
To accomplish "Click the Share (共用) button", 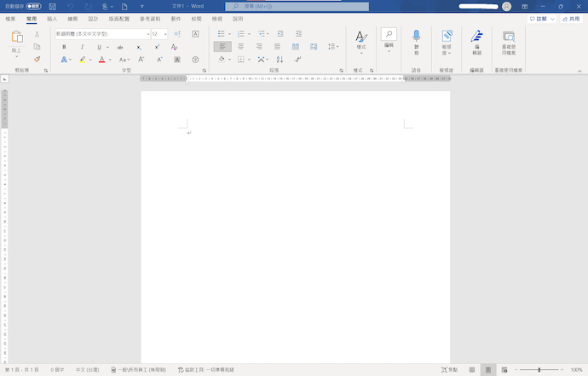I will pyautogui.click(x=570, y=18).
